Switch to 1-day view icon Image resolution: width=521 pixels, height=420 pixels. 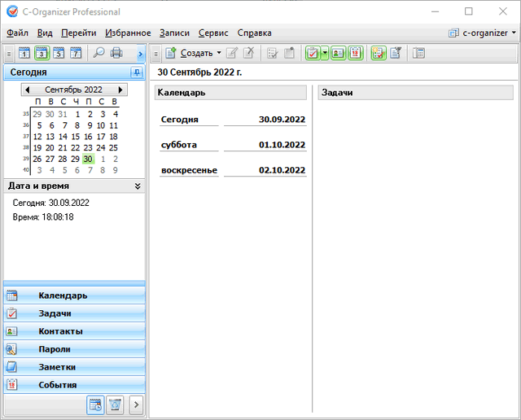tap(24, 54)
